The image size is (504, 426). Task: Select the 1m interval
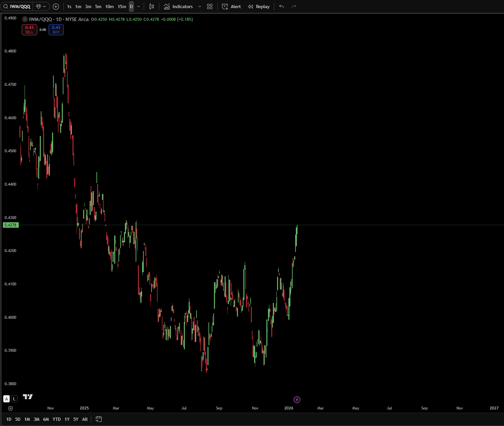click(78, 6)
